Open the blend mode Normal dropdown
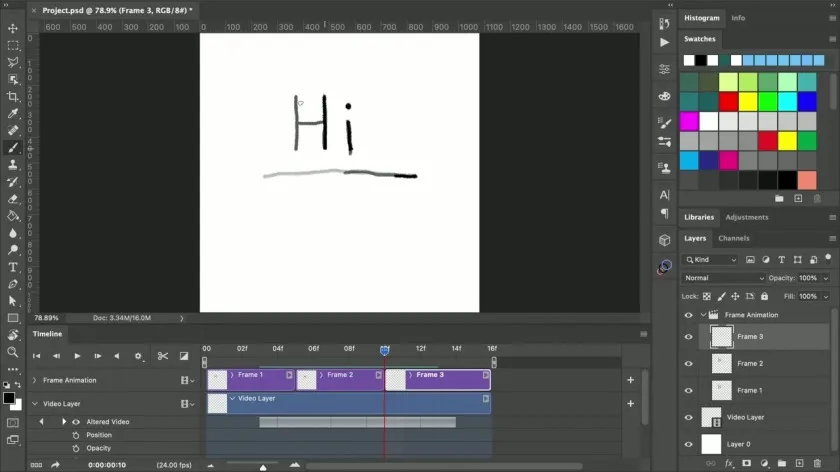Image resolution: width=840 pixels, height=472 pixels. 723,278
